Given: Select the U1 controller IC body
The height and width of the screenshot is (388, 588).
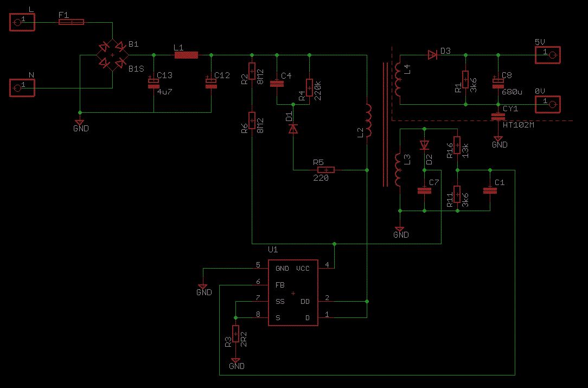Looking at the screenshot, I should pos(293,292).
